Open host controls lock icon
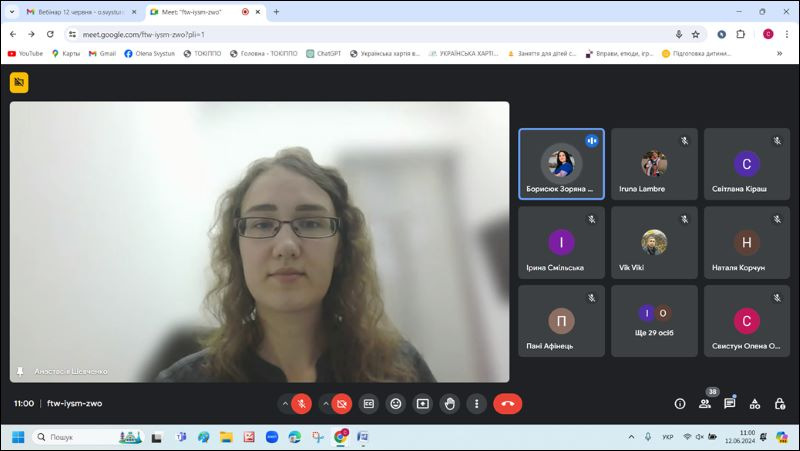This screenshot has width=800, height=451. coord(780,404)
